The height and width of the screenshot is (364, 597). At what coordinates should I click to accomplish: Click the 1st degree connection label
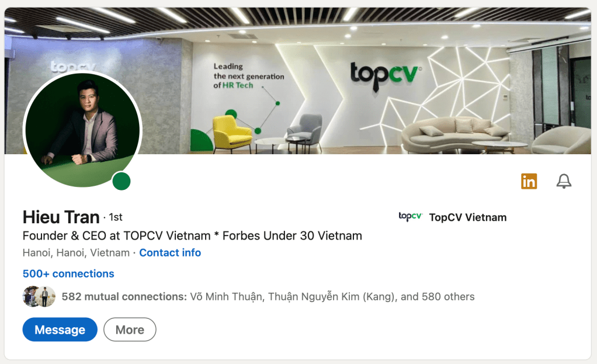pos(115,217)
